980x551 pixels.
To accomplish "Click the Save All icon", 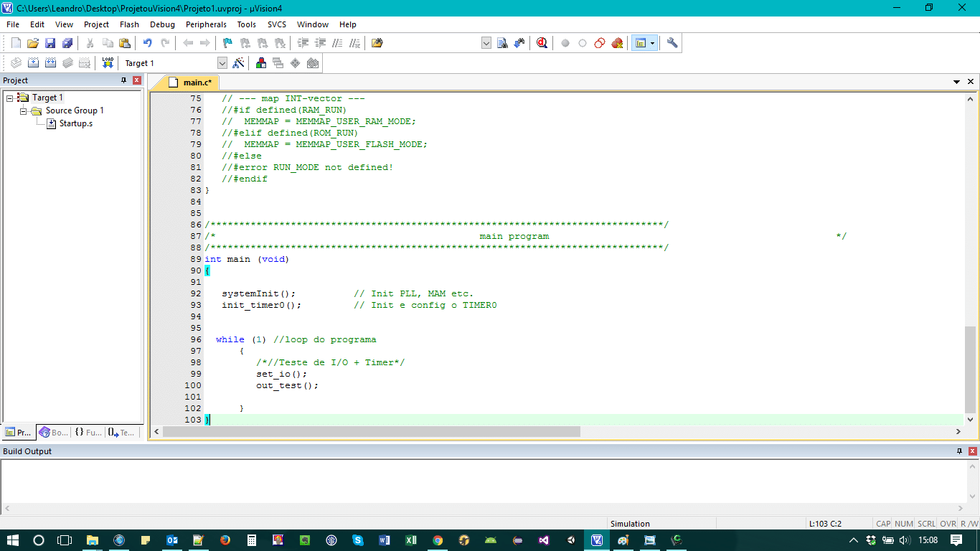I will click(x=67, y=43).
